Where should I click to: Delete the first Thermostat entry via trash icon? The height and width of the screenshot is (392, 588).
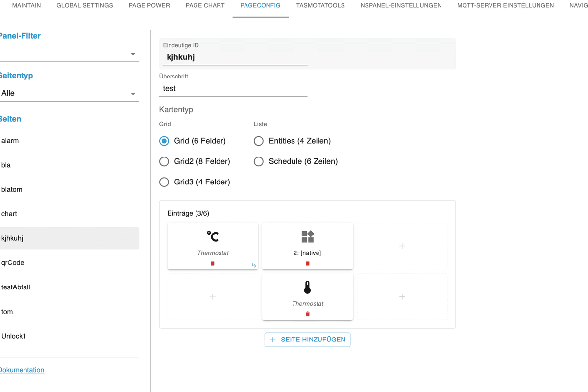click(213, 263)
